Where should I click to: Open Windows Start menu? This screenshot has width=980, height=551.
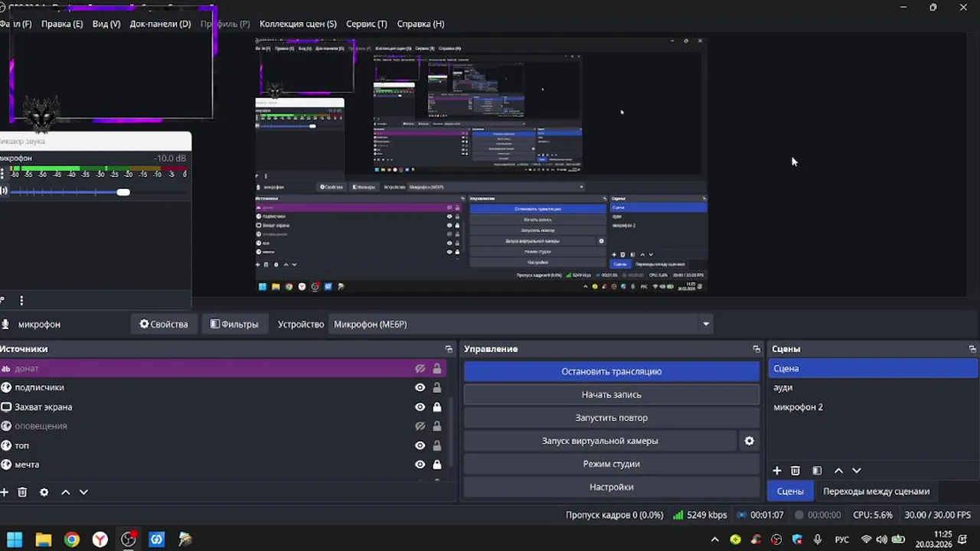click(x=15, y=540)
